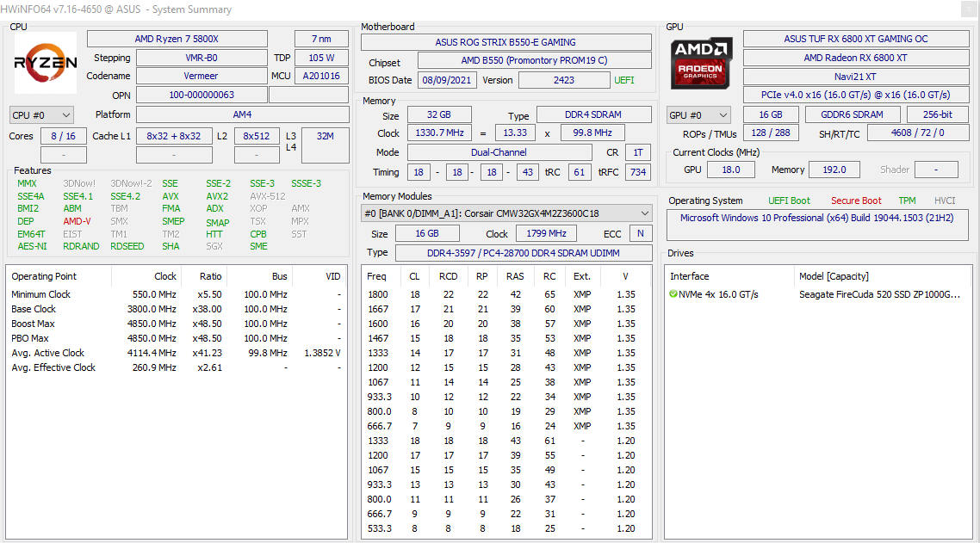This screenshot has width=980, height=543.
Task: Click the red AMD-V feature label
Action: (x=77, y=221)
